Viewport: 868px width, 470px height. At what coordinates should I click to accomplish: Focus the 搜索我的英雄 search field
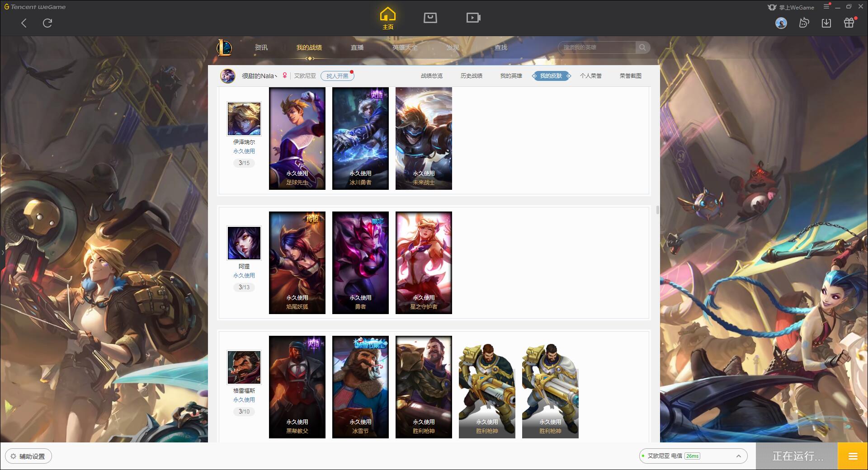point(597,47)
